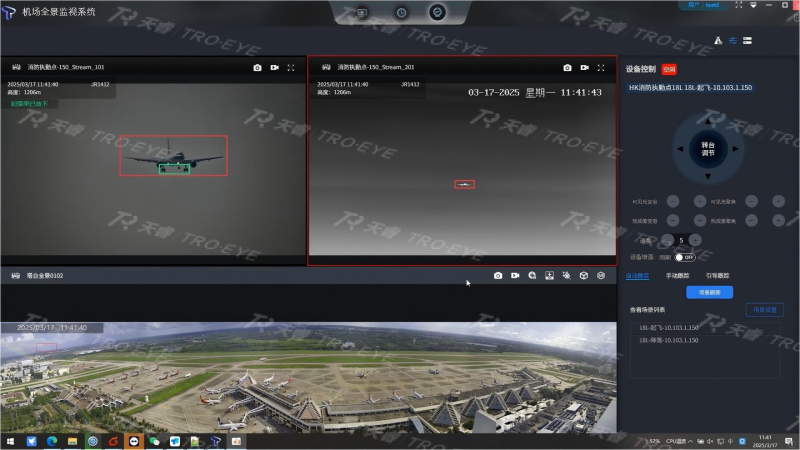Click the blue 停靠跟踪 button

pos(709,292)
